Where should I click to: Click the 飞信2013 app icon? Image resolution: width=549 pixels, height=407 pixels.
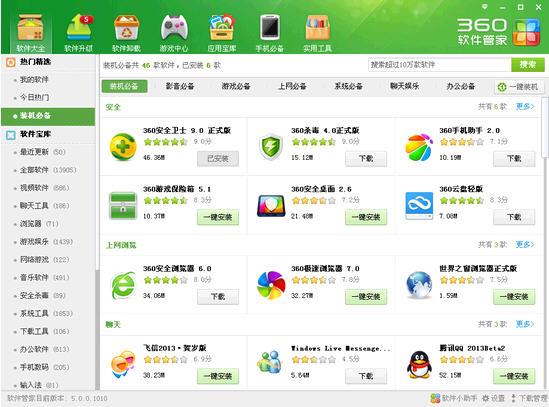tap(123, 364)
